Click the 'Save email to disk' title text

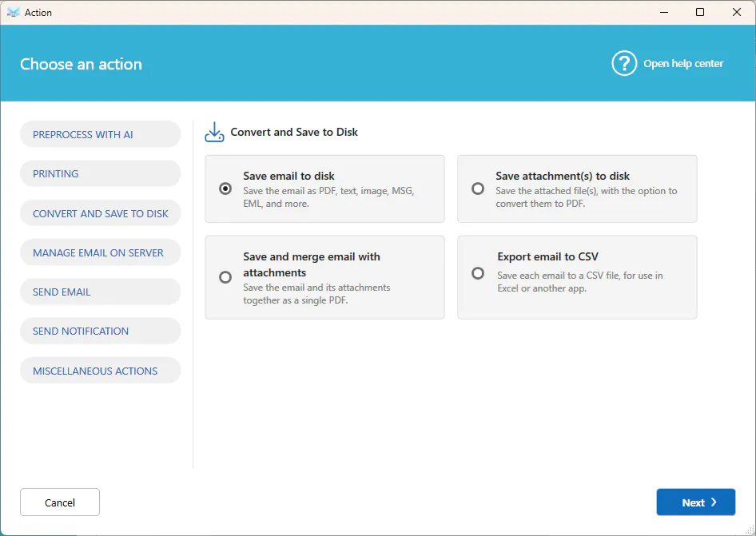tap(288, 176)
